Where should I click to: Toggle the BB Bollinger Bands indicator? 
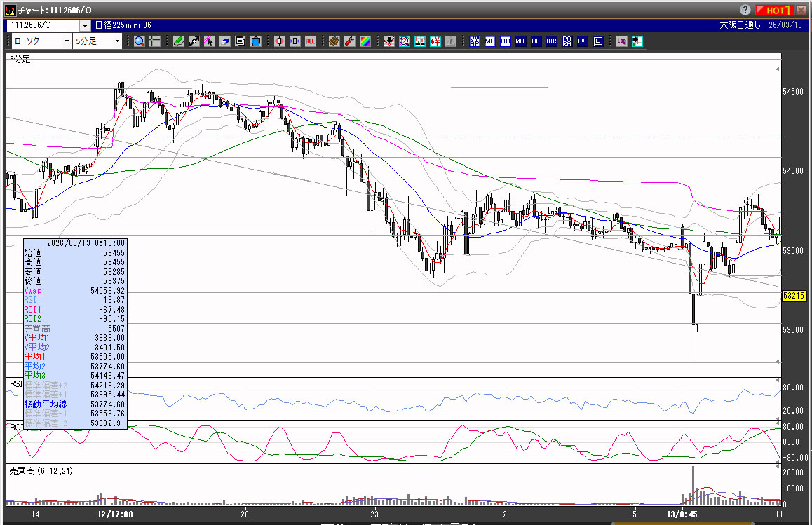point(505,41)
